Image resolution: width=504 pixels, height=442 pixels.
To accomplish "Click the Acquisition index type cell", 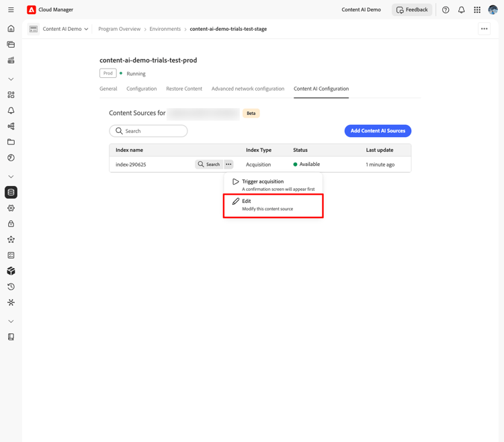I will coord(258,165).
